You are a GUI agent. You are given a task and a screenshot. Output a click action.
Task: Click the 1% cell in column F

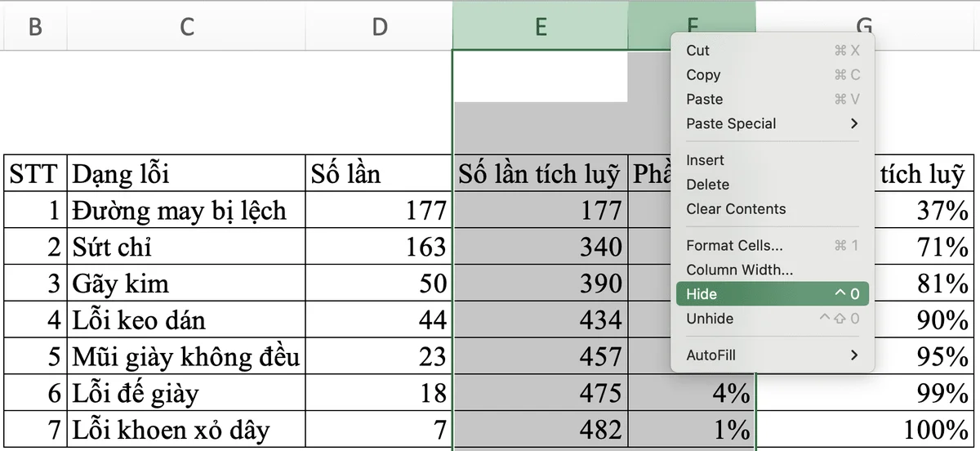(692, 430)
